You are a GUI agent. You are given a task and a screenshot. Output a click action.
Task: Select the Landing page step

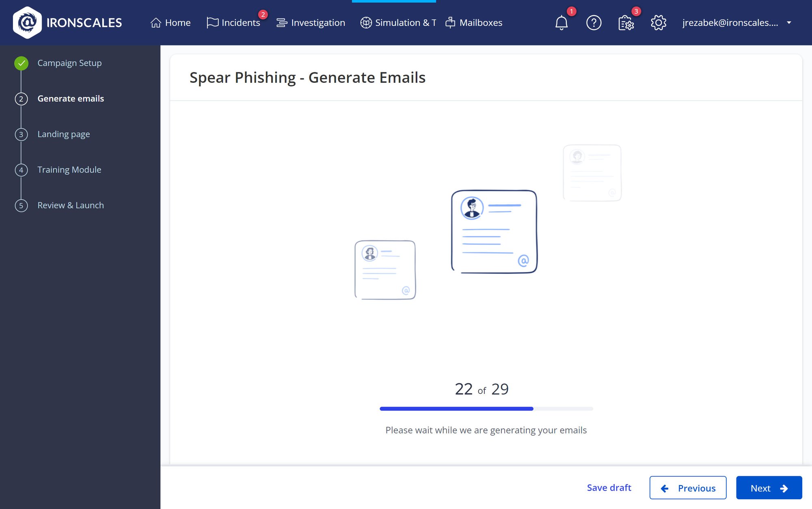point(63,134)
